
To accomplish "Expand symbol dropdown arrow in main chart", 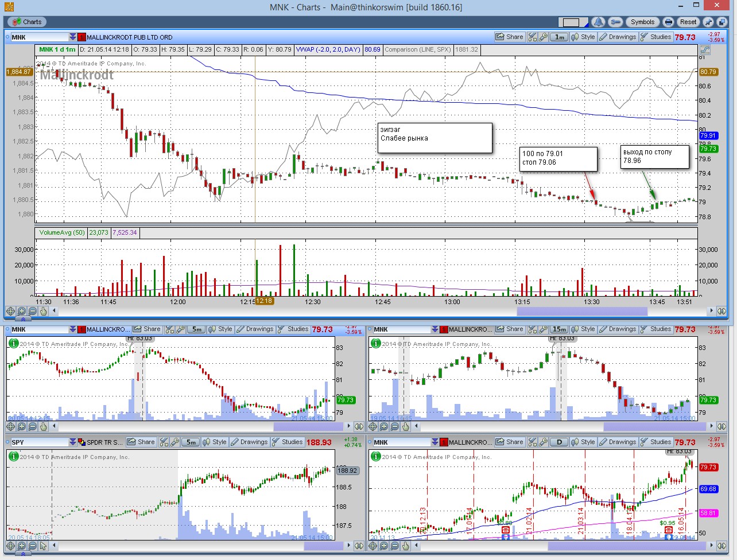I will point(72,37).
